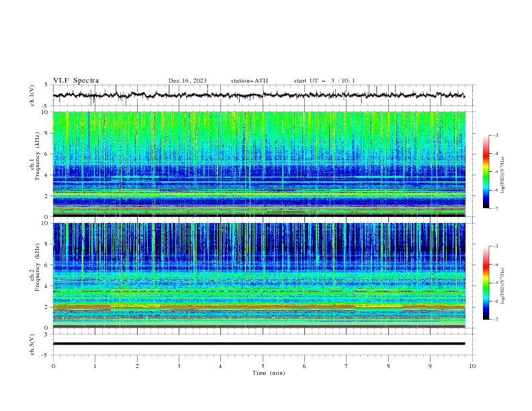Click the 'station=ATH' label
Viewport: 532px width, 411px height.
[249, 81]
